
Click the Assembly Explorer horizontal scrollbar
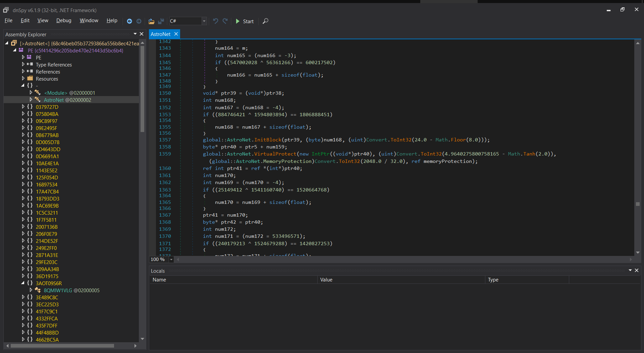click(x=62, y=346)
